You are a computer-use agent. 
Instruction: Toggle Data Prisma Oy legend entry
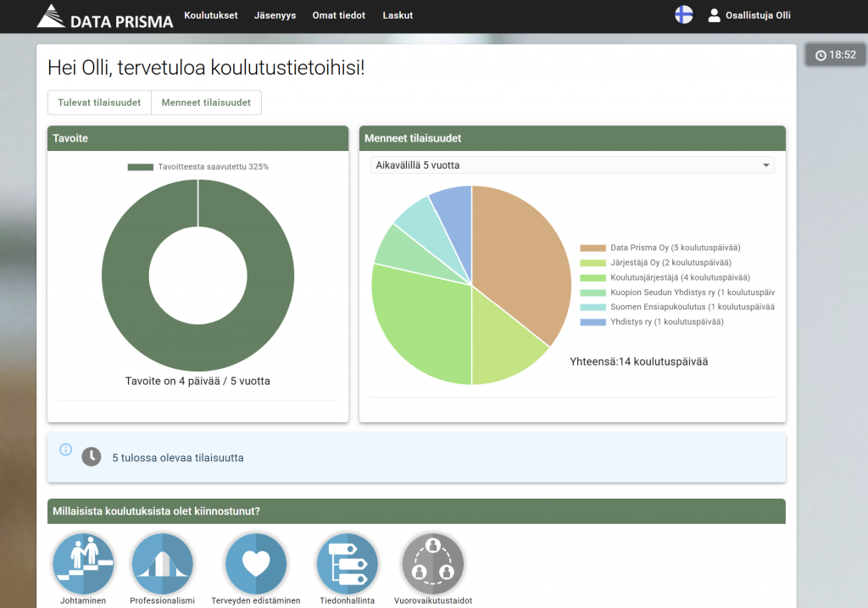pyautogui.click(x=659, y=248)
